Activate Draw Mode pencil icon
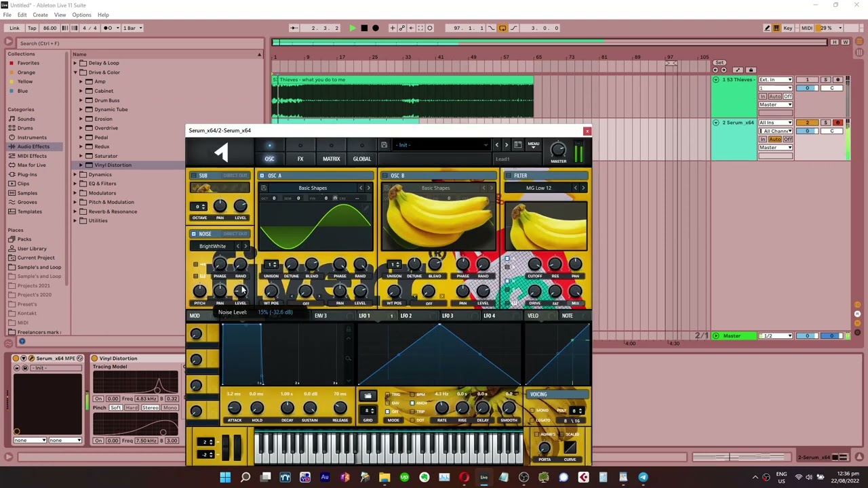 [x=767, y=28]
